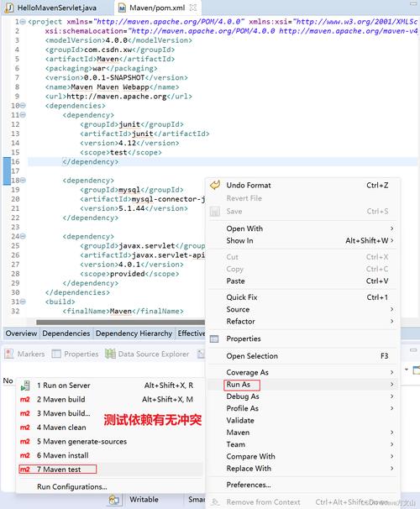Click the Java file icon on HelloMavenServlet tab
The height and width of the screenshot is (509, 420).
tap(9, 8)
